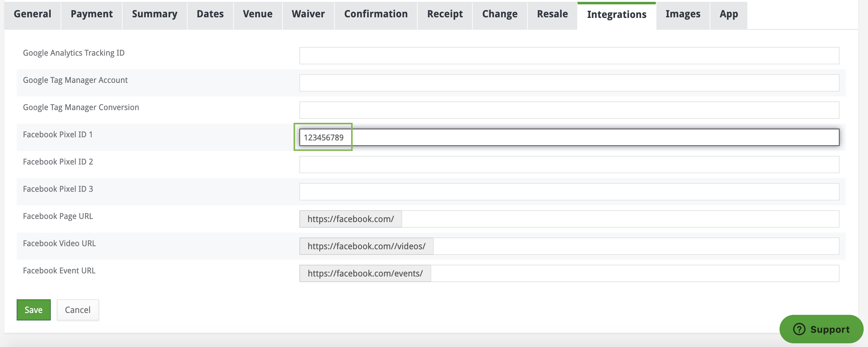Viewport: 868px width, 347px height.
Task: Open the App tab
Action: (x=729, y=15)
